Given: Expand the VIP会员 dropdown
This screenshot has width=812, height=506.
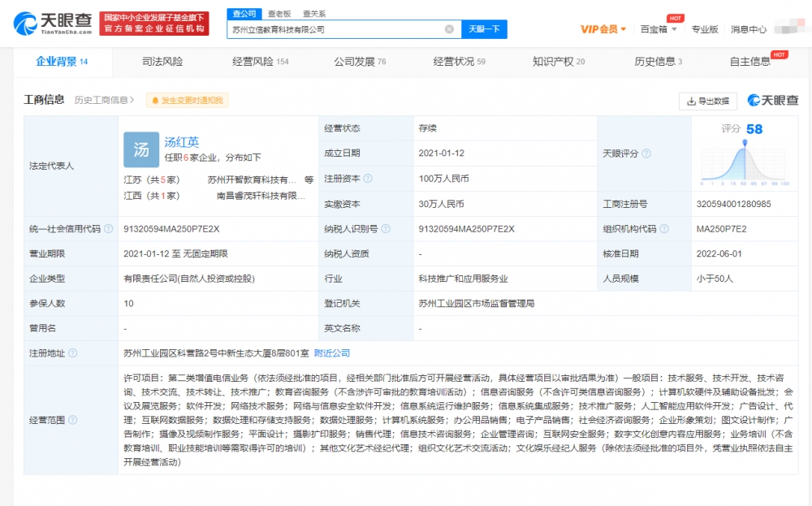Looking at the screenshot, I should 603,29.
